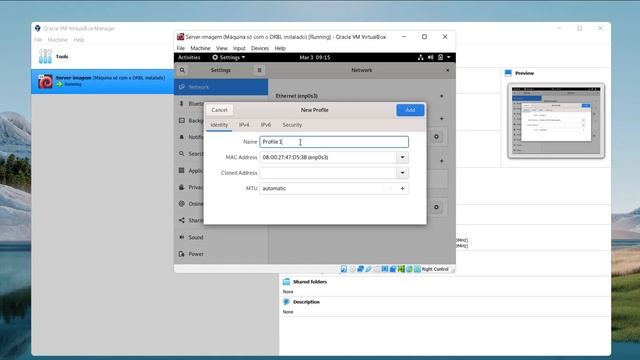This screenshot has width=640, height=360.
Task: Increase MTU with the plus stepper
Action: click(x=402, y=189)
